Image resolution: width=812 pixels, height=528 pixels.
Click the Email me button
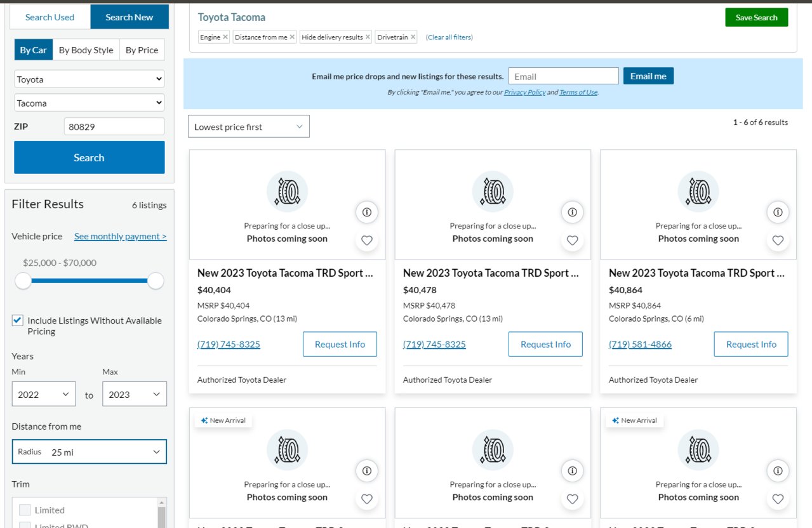pos(648,76)
